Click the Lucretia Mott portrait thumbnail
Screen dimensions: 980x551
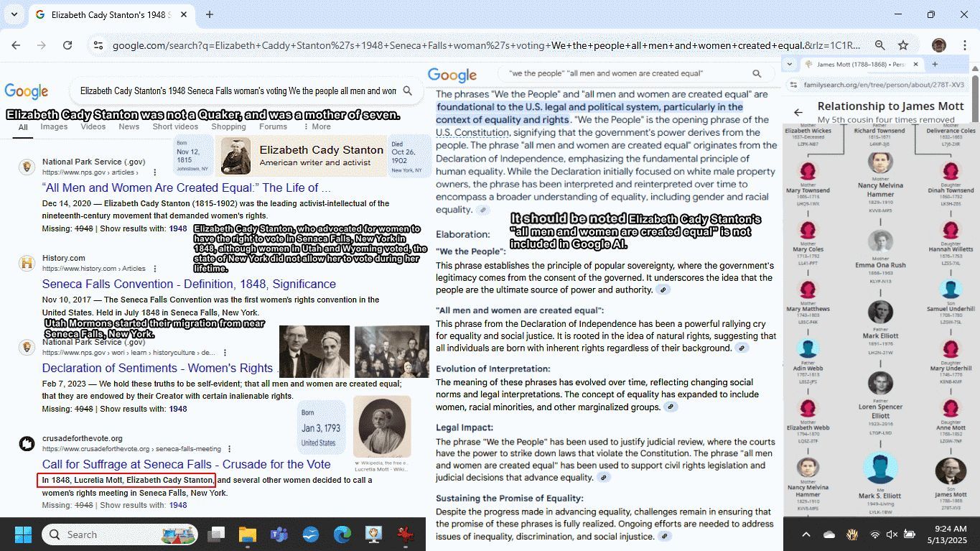click(382, 427)
